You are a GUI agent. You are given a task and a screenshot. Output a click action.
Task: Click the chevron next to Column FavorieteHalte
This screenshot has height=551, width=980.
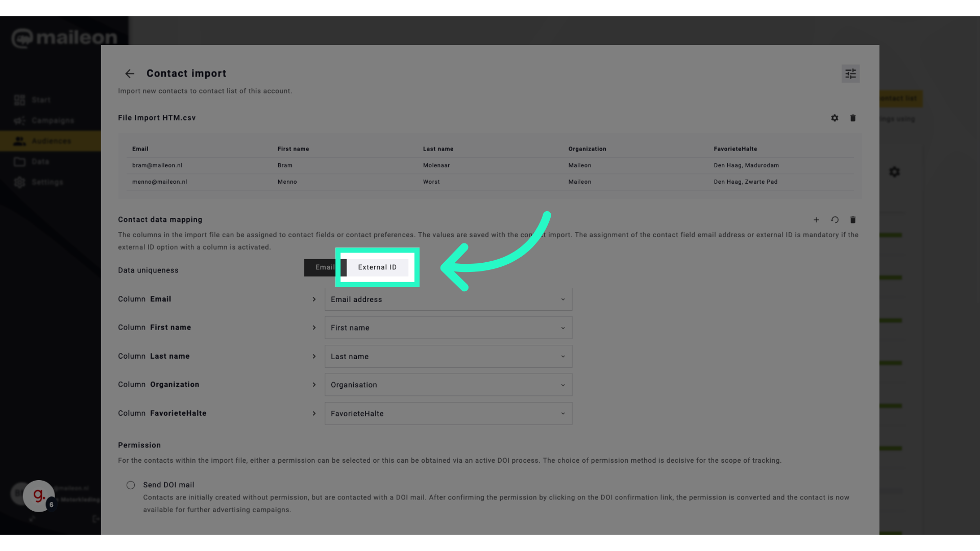[x=314, y=413]
